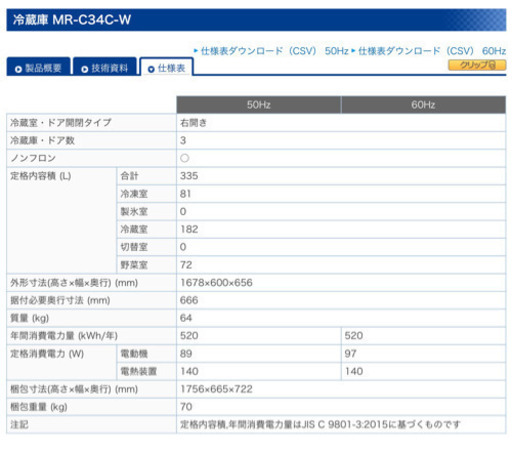Click the 冷蔵庫・ドア数 row label
512x455 pixels.
point(42,140)
